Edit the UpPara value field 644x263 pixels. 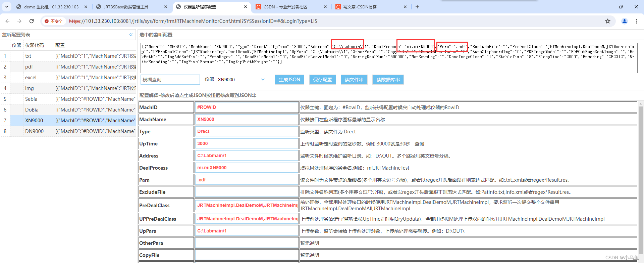click(247, 231)
